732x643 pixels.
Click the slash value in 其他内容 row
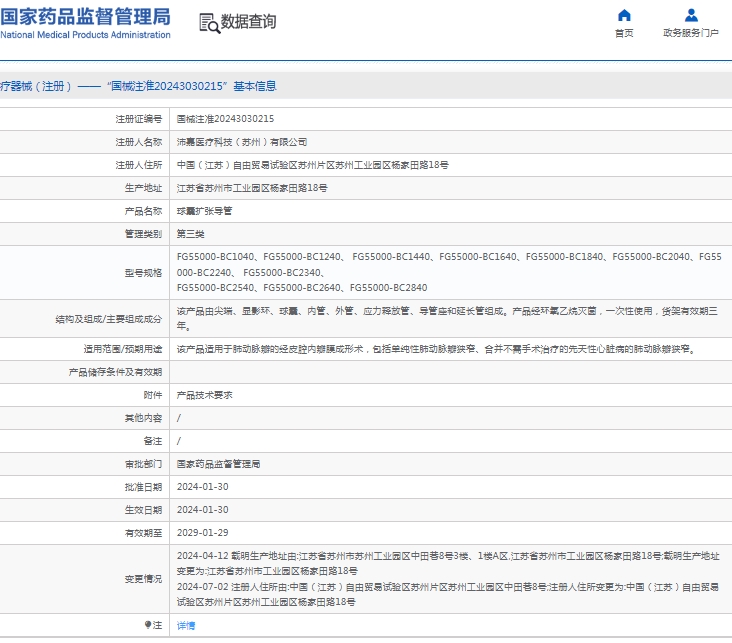point(179,418)
